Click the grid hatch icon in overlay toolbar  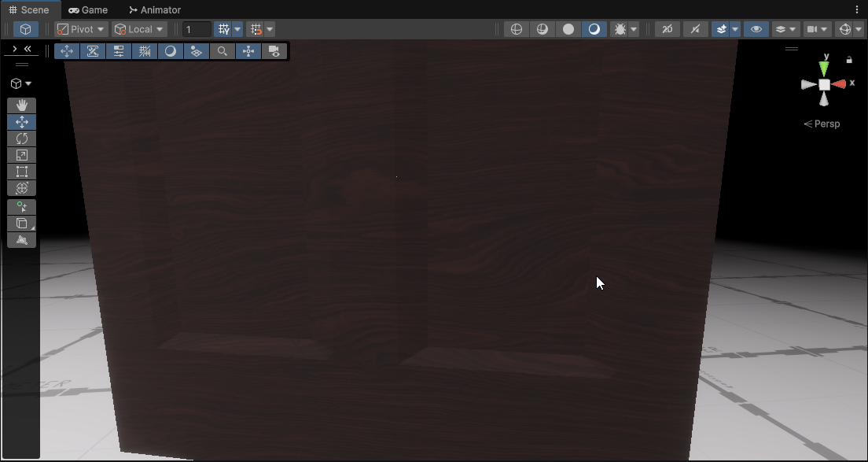click(x=145, y=51)
